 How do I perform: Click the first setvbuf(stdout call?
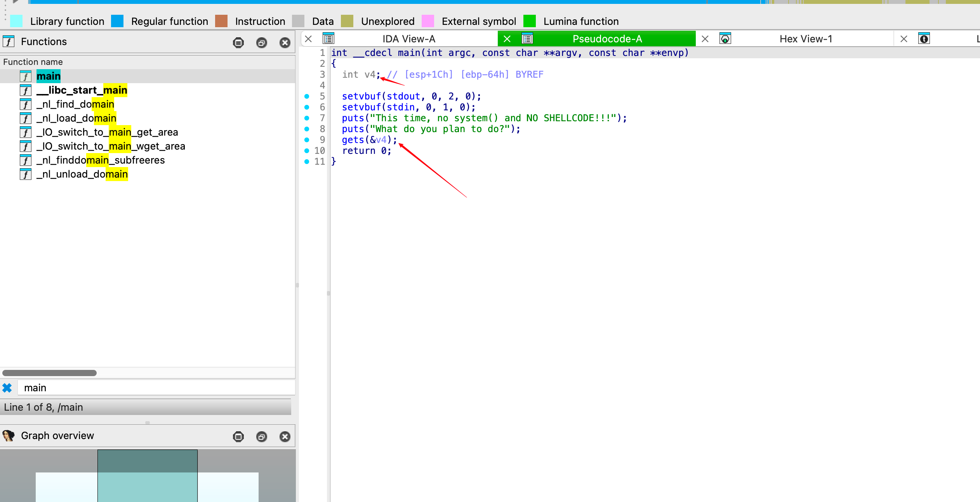click(412, 96)
